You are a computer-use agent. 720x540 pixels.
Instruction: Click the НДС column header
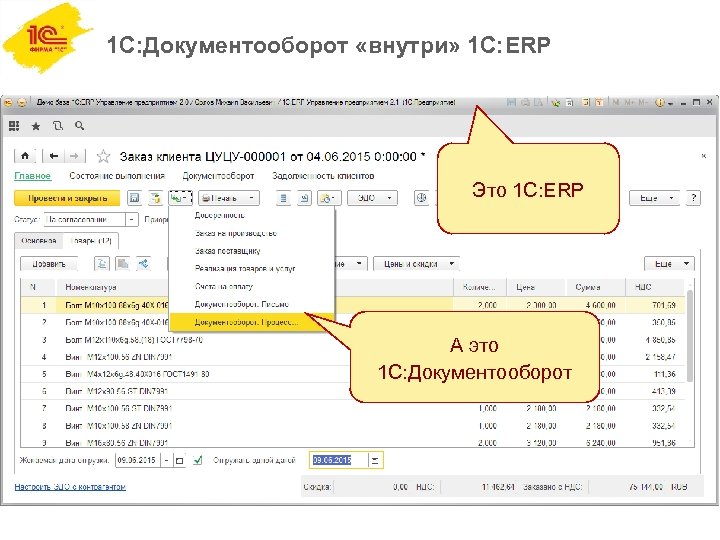[x=654, y=287]
